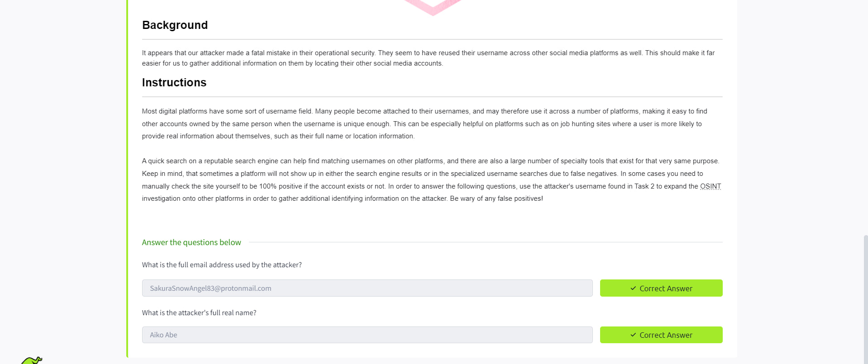Click the checkmark icon in the real name's Correct Answer button
This screenshot has width=868, height=364.
pos(633,335)
